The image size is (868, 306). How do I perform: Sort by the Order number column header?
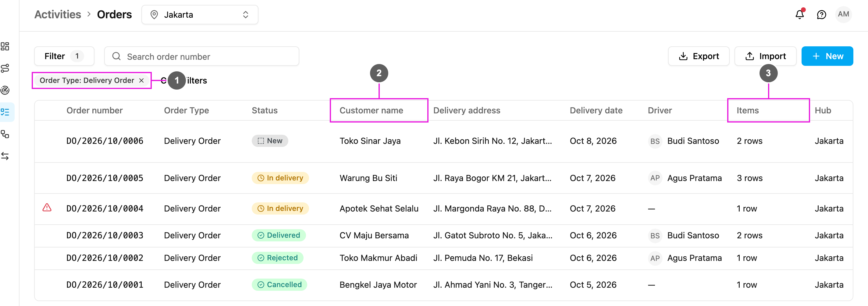click(x=94, y=111)
